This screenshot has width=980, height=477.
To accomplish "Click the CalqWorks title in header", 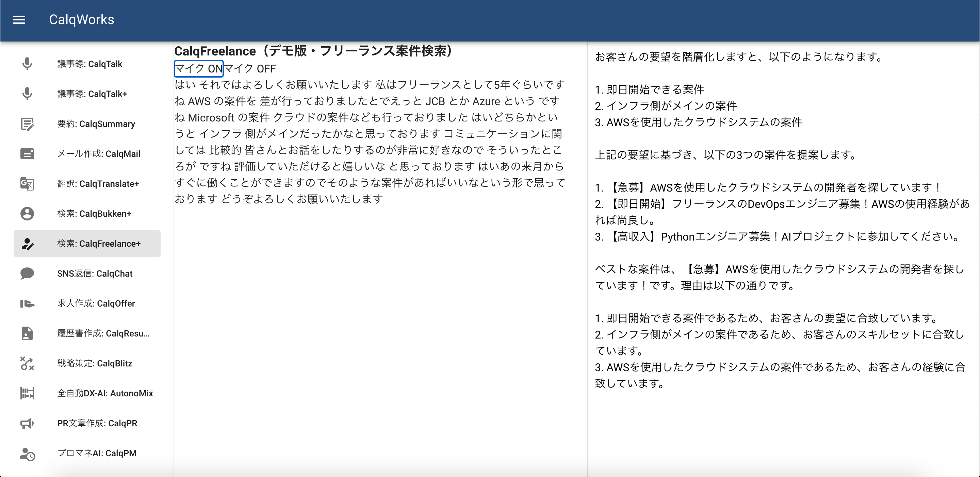I will [x=81, y=20].
